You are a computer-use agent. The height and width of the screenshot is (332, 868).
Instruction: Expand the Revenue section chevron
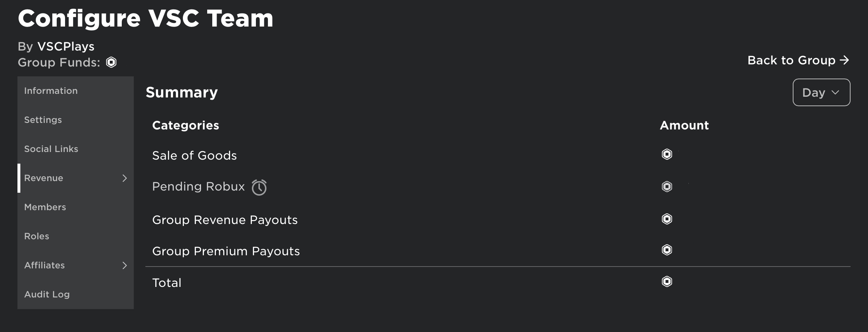pyautogui.click(x=125, y=178)
